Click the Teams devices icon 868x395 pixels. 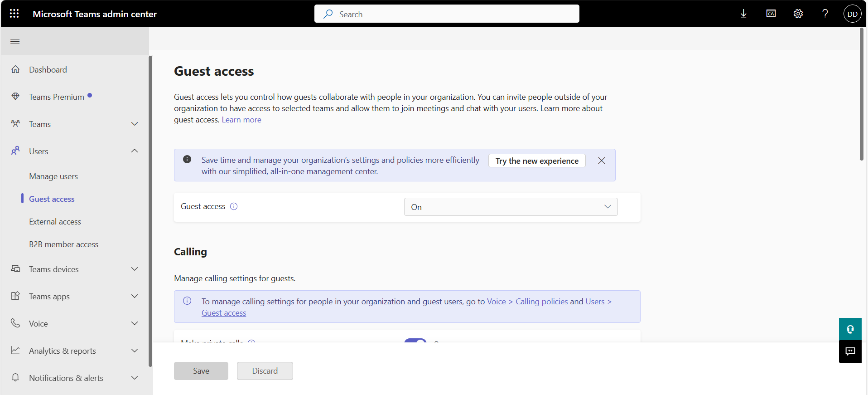click(15, 268)
